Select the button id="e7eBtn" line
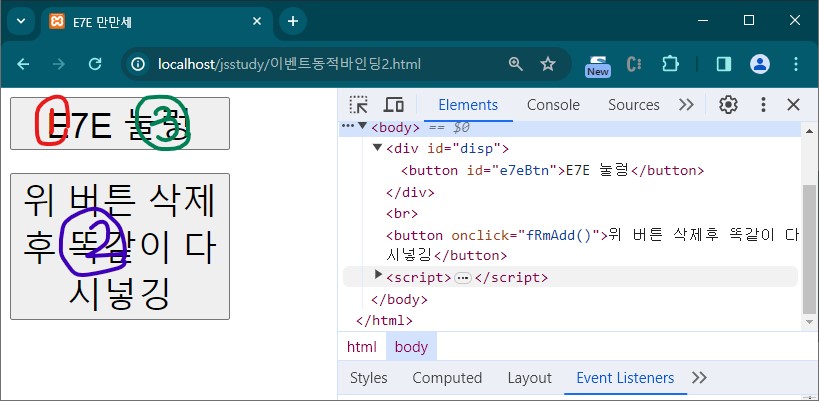The height and width of the screenshot is (401, 819). click(553, 171)
